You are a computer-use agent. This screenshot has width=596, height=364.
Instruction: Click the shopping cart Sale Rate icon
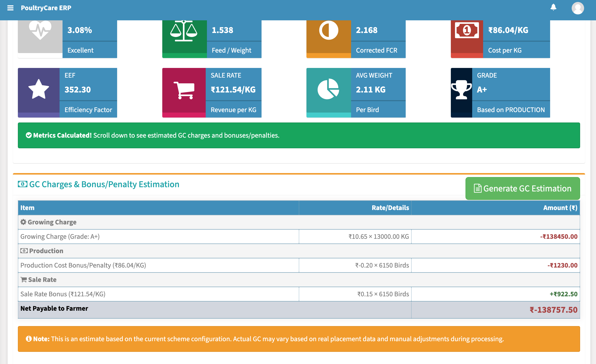click(184, 90)
